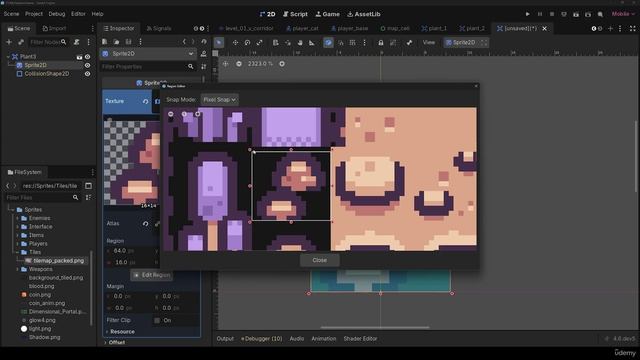Open the Scene menu

point(11,14)
